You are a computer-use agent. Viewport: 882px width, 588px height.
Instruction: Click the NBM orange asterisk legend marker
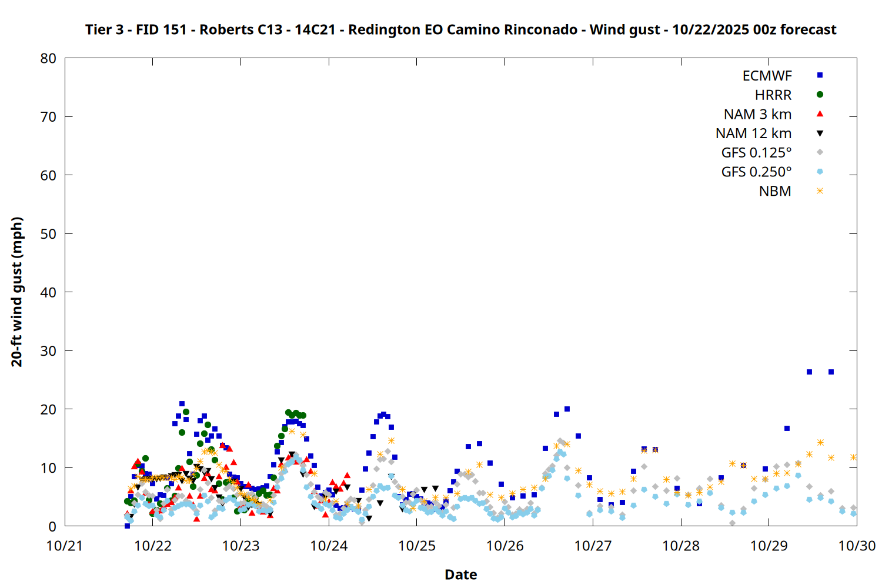(x=820, y=191)
